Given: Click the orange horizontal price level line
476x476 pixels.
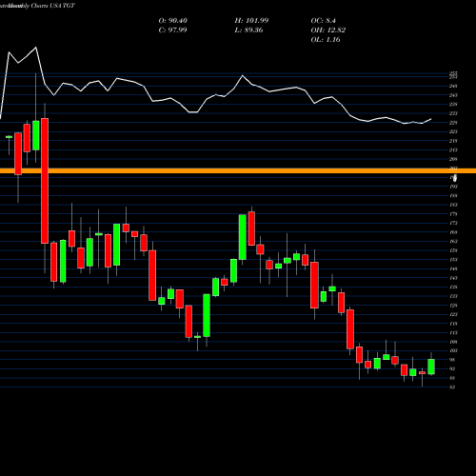Looking at the screenshot, I should [238, 171].
